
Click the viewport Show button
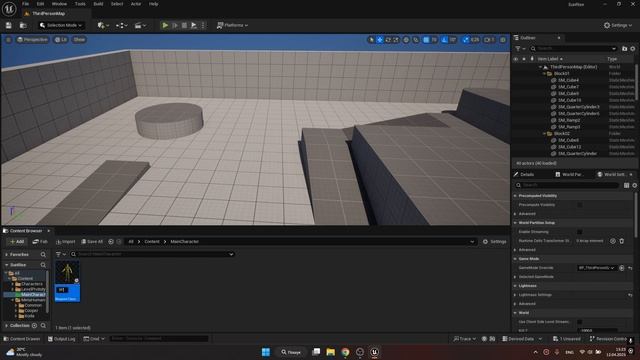pos(79,40)
